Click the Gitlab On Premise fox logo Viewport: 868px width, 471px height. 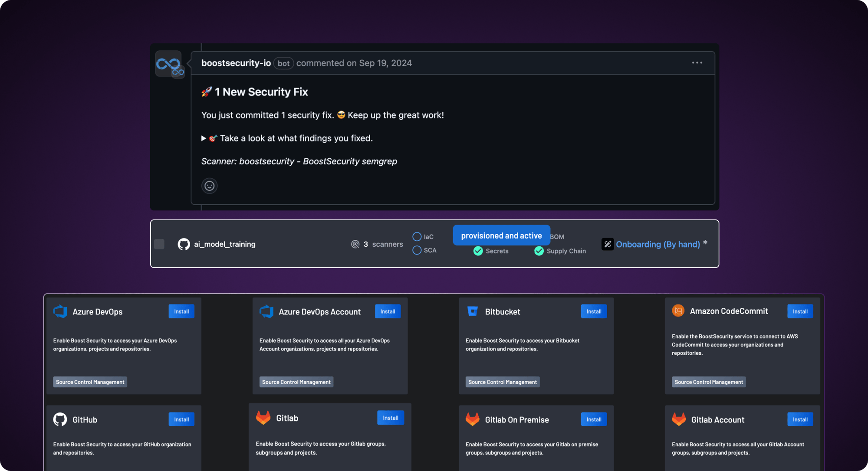[x=473, y=419]
